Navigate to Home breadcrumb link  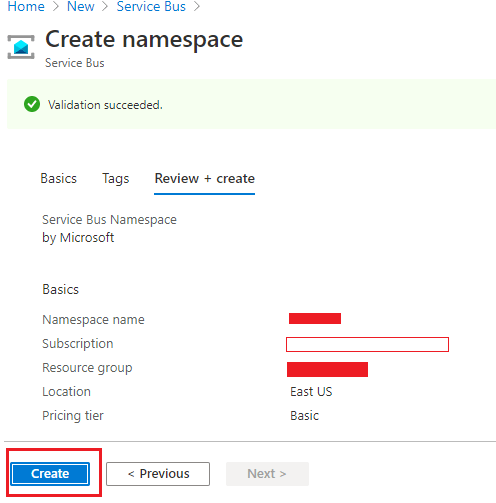coord(26,6)
